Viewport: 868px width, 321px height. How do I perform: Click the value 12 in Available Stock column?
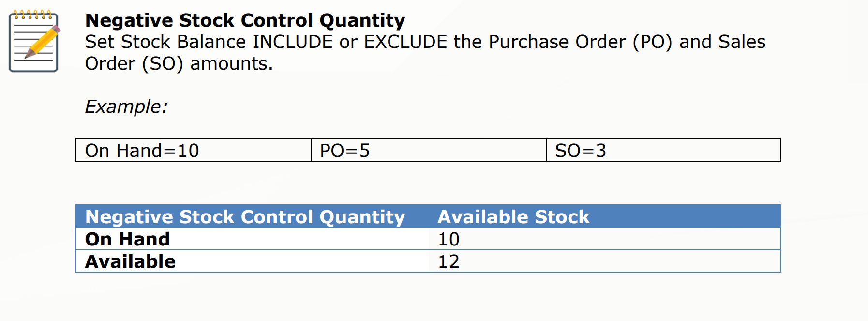point(449,261)
